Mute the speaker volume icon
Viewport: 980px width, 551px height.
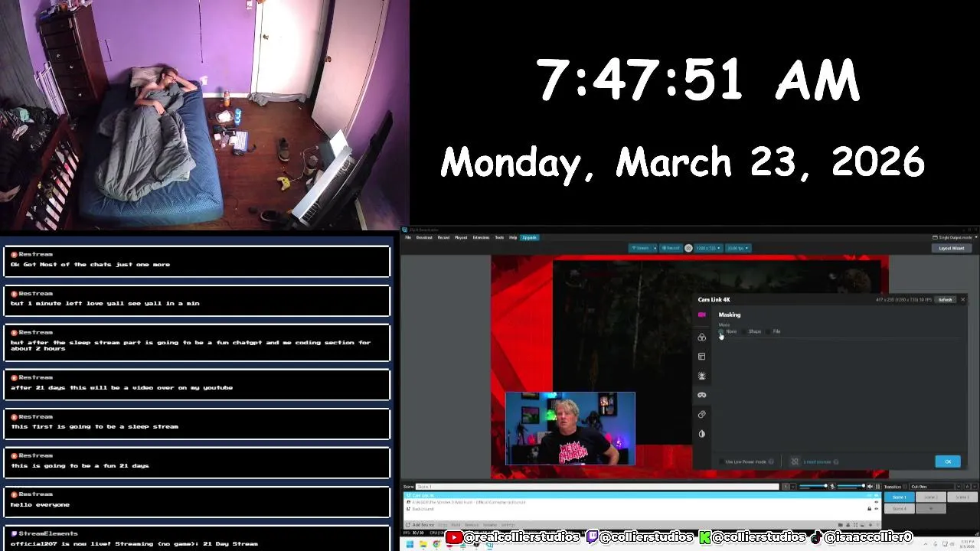click(870, 486)
